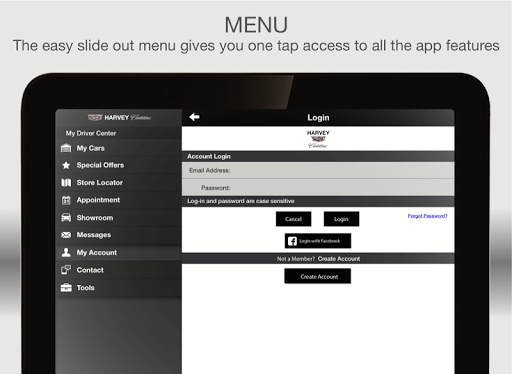Click the Login button
Image resolution: width=512 pixels, height=374 pixels.
[x=341, y=219]
